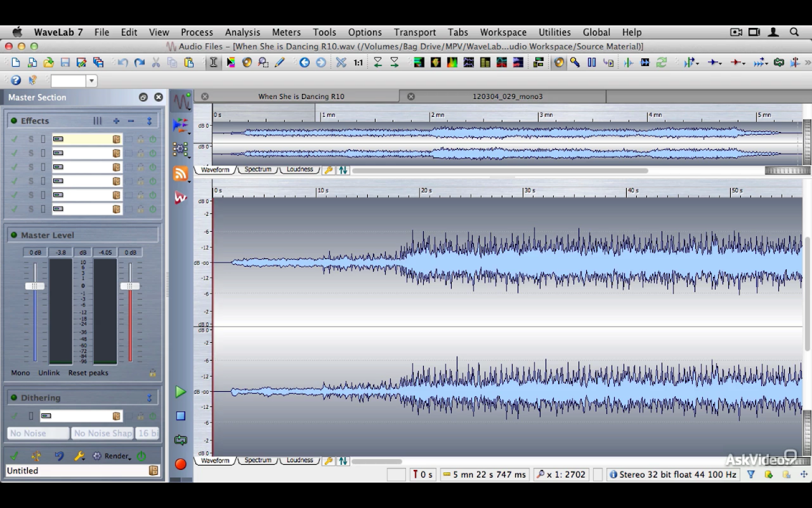Open the No Noise dithering dropdown

pos(38,433)
